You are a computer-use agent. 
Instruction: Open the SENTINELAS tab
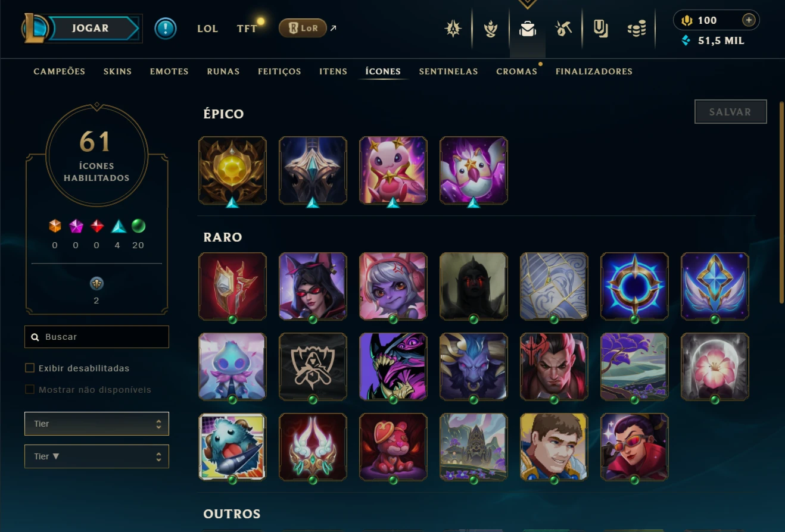[x=448, y=71]
